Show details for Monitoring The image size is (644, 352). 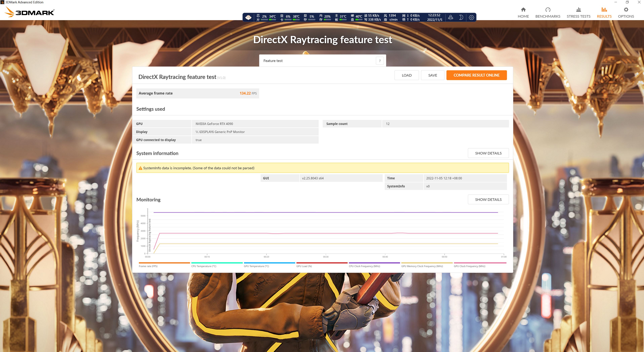click(x=488, y=199)
